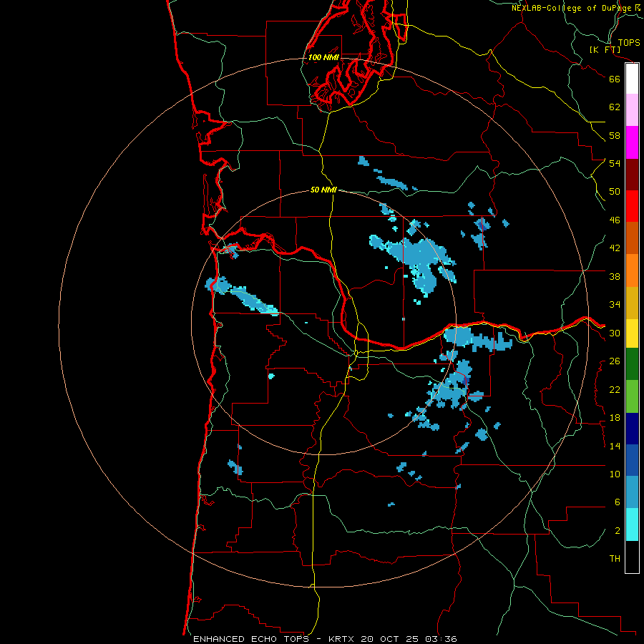Click the light green 22 kft swatch

pyautogui.click(x=632, y=396)
